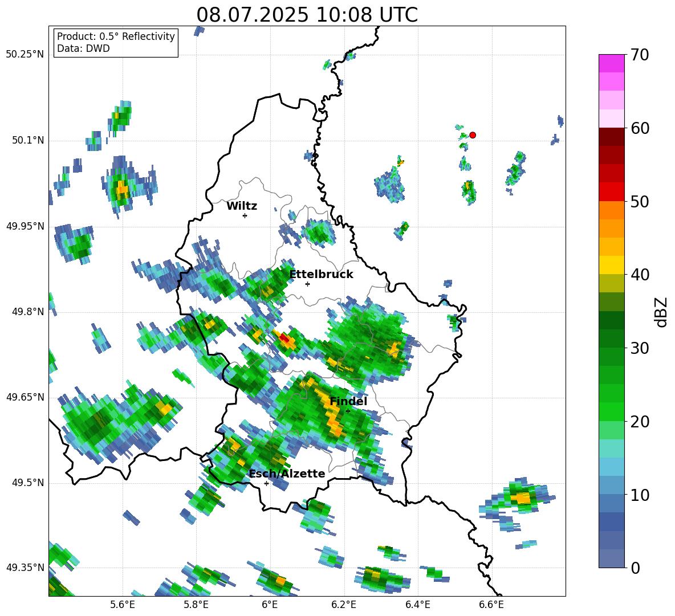The width and height of the screenshot is (675, 616).
Task: Click the Esch/Alzette cross marker
Action: pos(266,483)
